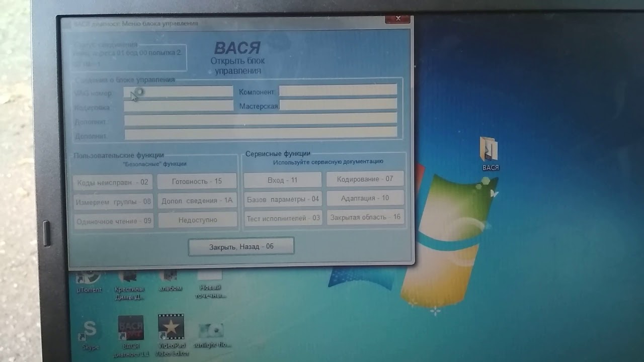Click the Мастерская input field

[x=338, y=104]
